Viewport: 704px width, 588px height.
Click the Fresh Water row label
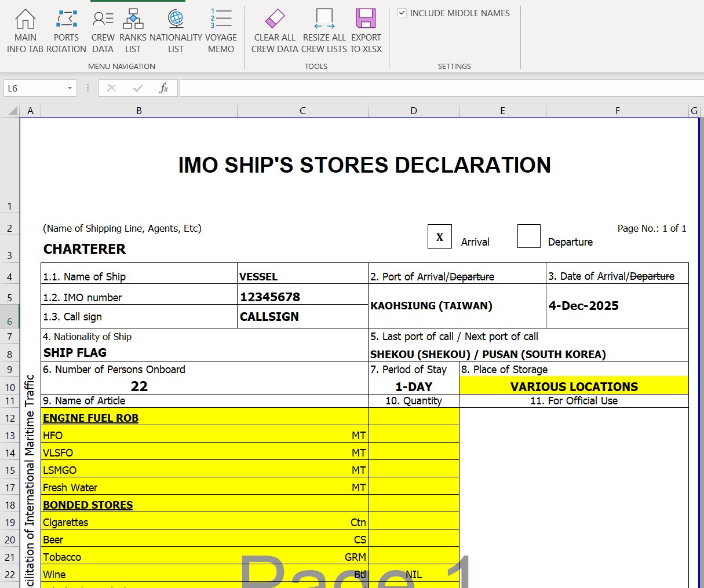pyautogui.click(x=70, y=487)
